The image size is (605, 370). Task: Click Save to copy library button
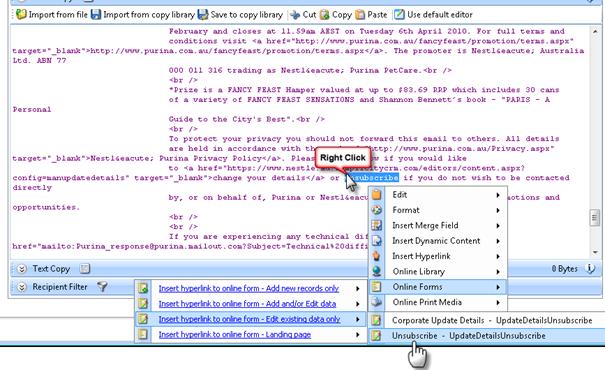click(241, 15)
